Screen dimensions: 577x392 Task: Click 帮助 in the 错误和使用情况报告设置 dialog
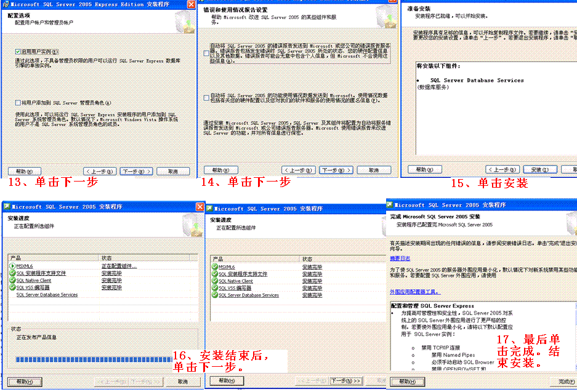click(221, 170)
